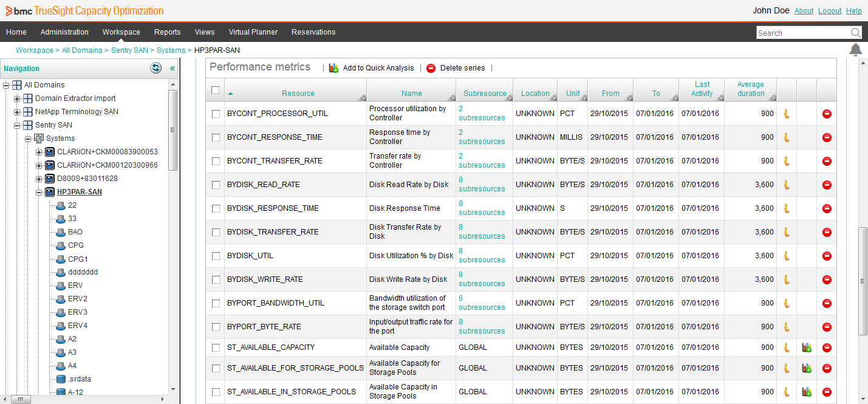Expand the Domain Extractor import node
This screenshot has width=868, height=404.
[x=17, y=98]
